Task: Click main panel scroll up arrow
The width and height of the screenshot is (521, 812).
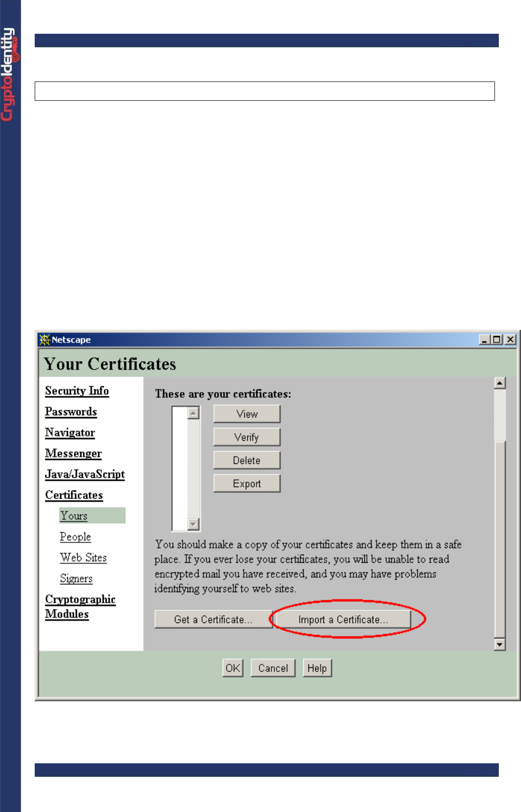Action: tap(500, 383)
